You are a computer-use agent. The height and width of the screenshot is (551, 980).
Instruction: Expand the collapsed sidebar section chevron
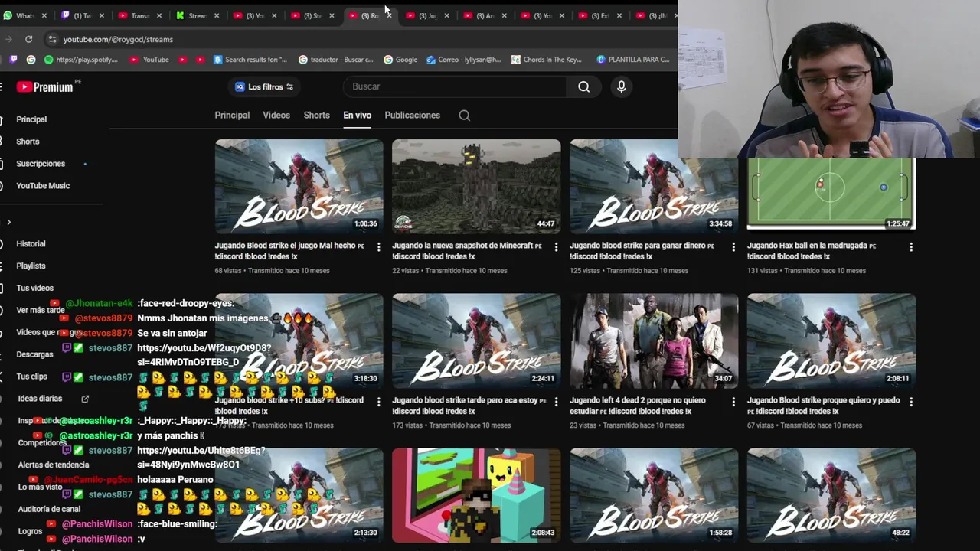8,223
